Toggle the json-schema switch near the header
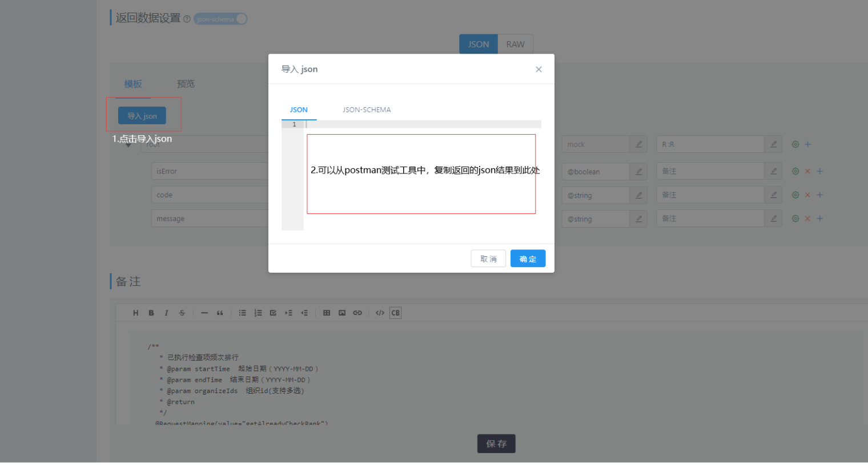The width and height of the screenshot is (868, 465). point(220,19)
